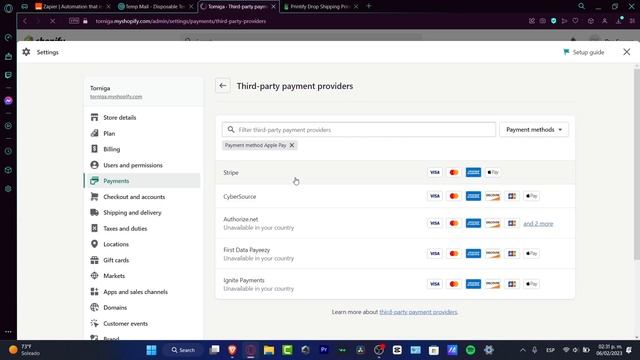This screenshot has height=360, width=640.
Task: Click the taskbar clock and date
Action: pyautogui.click(x=609, y=350)
